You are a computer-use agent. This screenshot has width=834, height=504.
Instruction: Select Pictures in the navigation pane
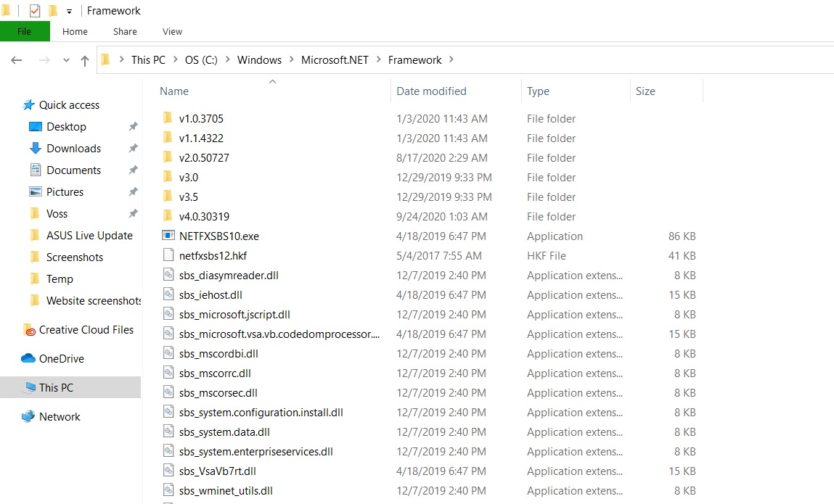[x=65, y=192]
